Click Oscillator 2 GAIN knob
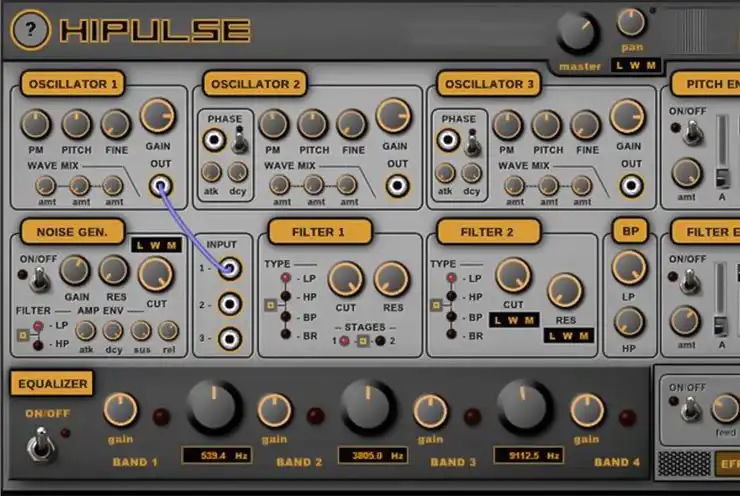 393,116
